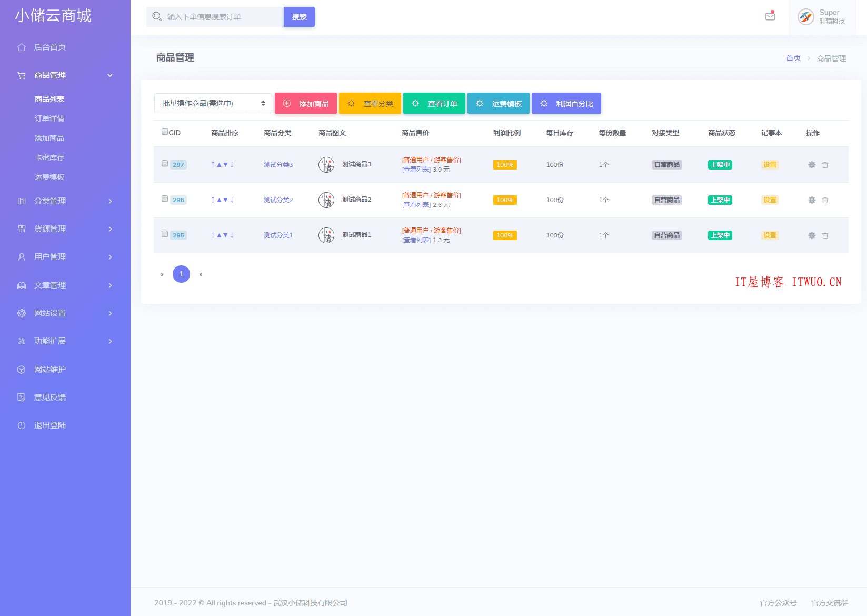867x616 pixels.
Task: Select 添加商品 submenu item
Action: coord(49,138)
